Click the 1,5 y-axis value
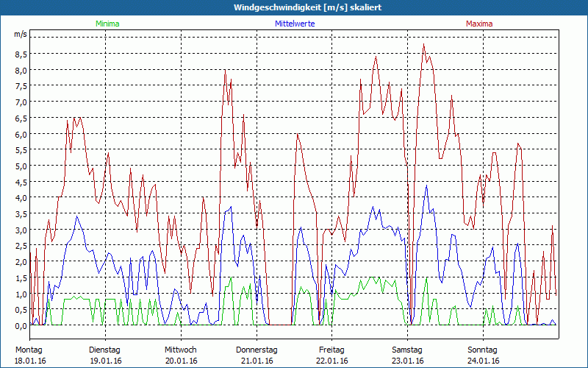The image size is (588, 368). 21,278
